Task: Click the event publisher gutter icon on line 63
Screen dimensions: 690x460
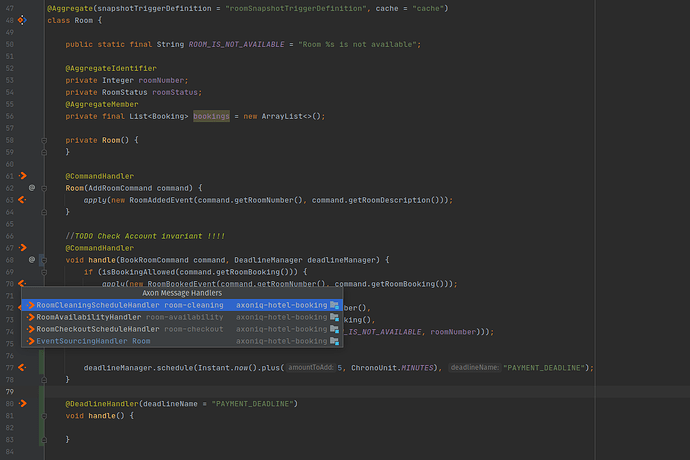Action: click(22, 200)
